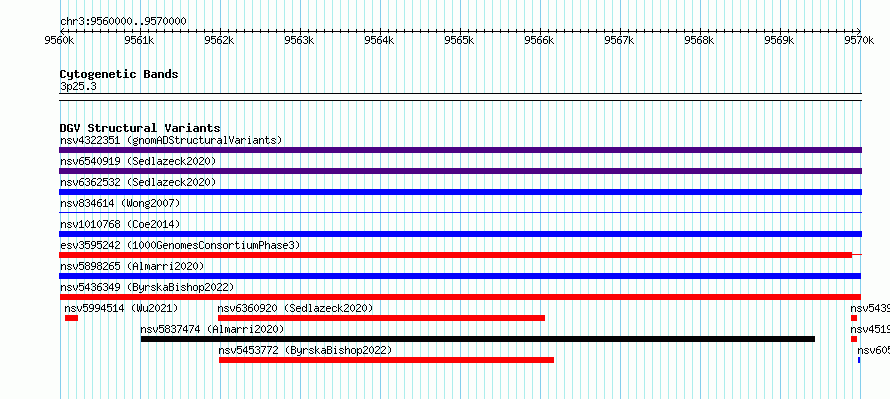This screenshot has width=890, height=399.
Task: Open nsv6360920 (Sedlazeck2020) label
Action: [x=296, y=308]
